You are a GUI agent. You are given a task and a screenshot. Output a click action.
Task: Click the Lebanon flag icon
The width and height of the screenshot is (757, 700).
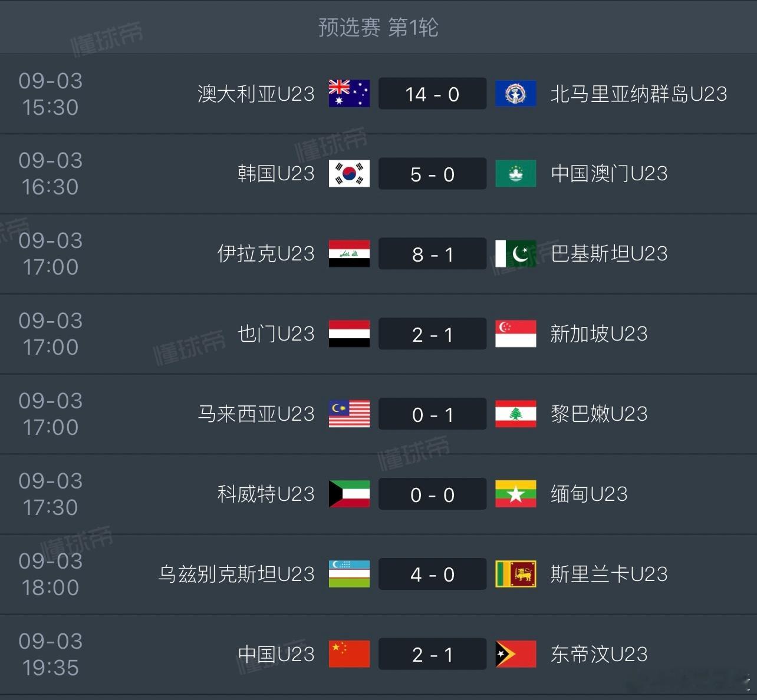click(516, 414)
